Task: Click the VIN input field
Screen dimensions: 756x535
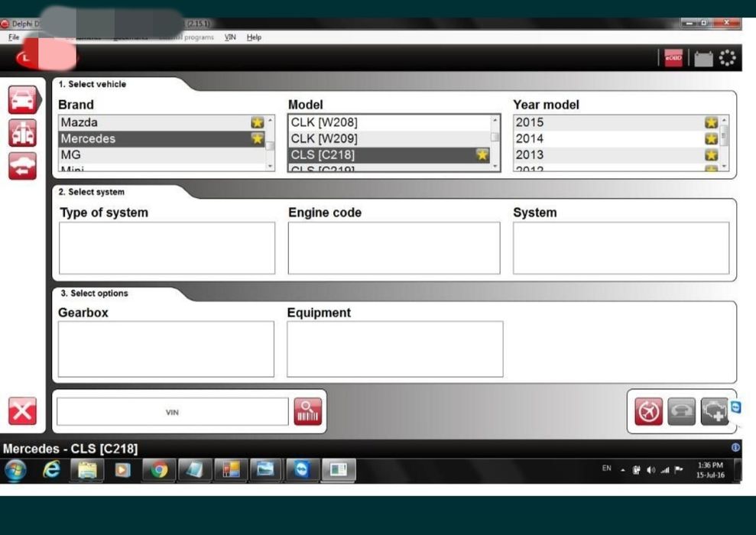Action: [x=173, y=412]
